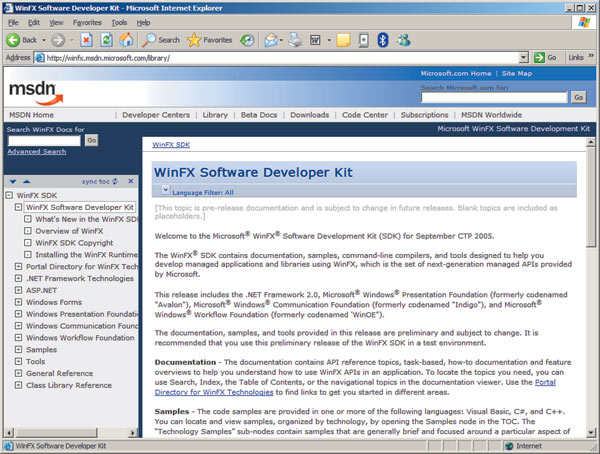Open the WinFX SDK breadcrumb link
The image size is (600, 454).
tap(171, 145)
